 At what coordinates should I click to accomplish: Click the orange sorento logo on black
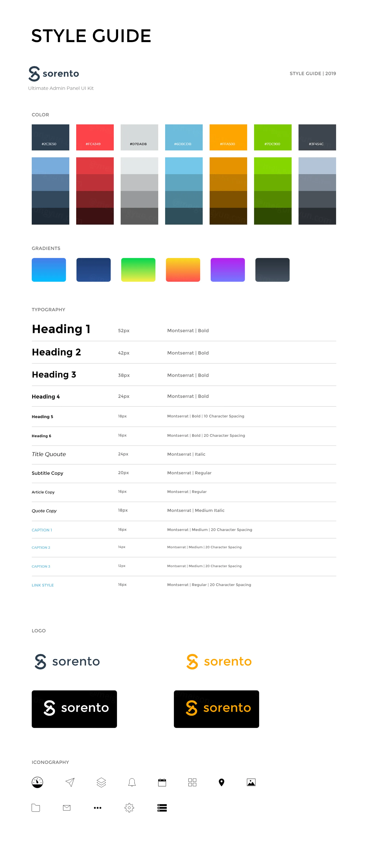click(x=216, y=709)
